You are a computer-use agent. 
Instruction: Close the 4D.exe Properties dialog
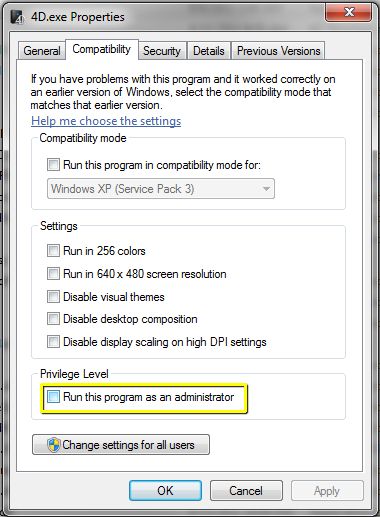coord(348,12)
